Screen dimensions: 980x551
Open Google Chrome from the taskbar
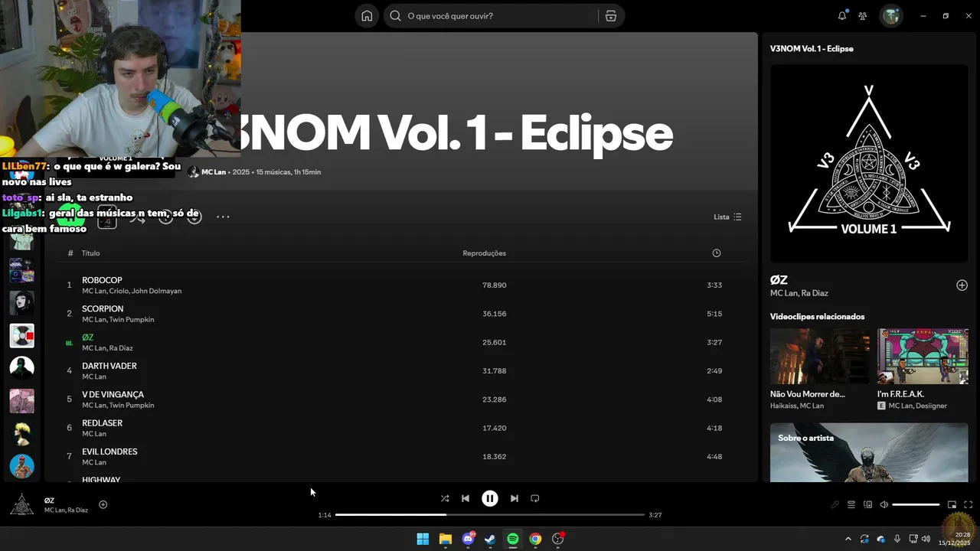pyautogui.click(x=535, y=539)
